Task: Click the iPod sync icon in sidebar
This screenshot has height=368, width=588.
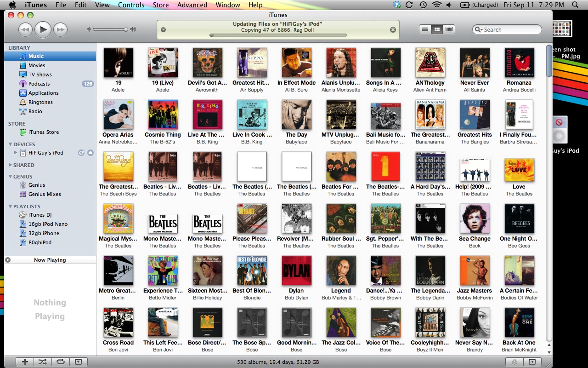Action: click(81, 153)
